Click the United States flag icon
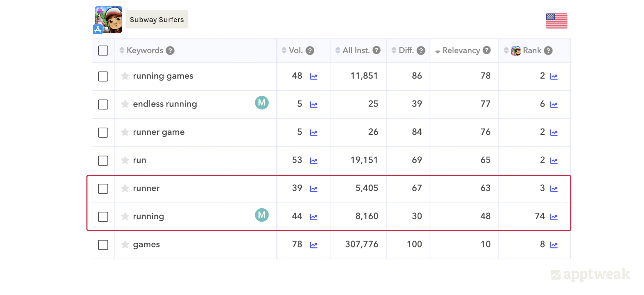Viewport: 644px width, 295px height. [556, 21]
